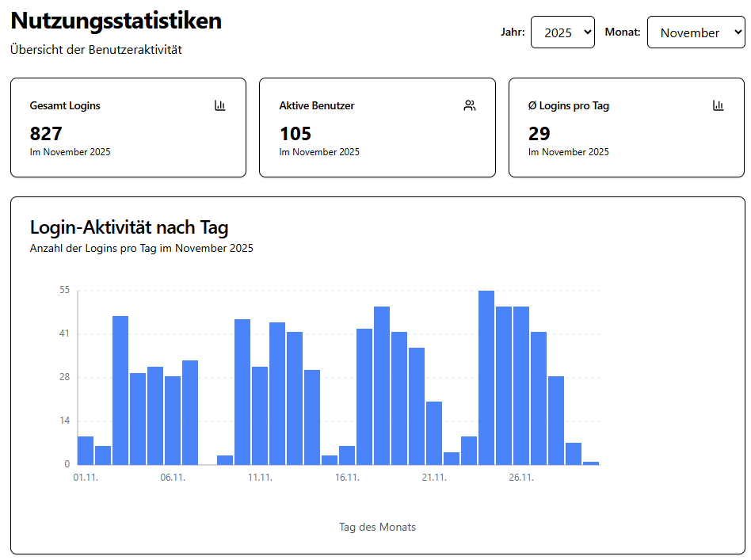Click the 'Jahr:' label
Image resolution: width=751 pixels, height=560 pixels.
513,32
